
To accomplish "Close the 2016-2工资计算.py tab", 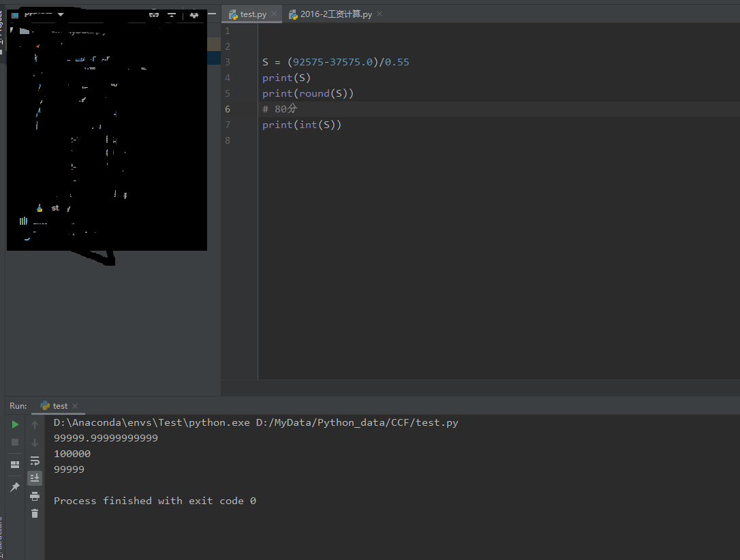I will (x=380, y=14).
